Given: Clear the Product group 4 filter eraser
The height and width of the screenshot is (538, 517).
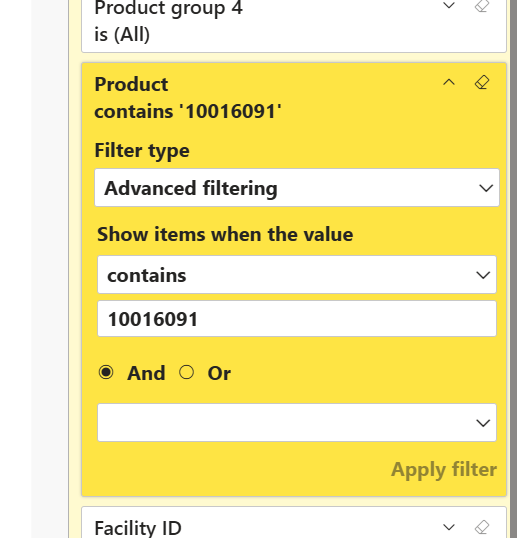Looking at the screenshot, I should (482, 5).
